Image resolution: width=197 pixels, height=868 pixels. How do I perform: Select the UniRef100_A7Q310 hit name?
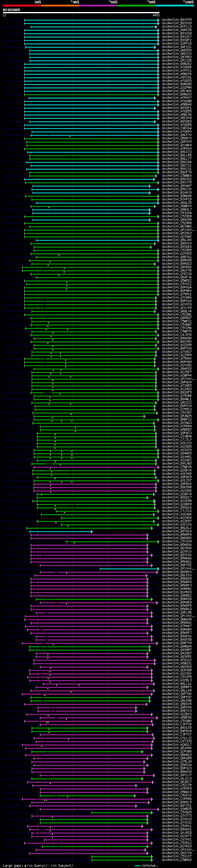pos(177,660)
